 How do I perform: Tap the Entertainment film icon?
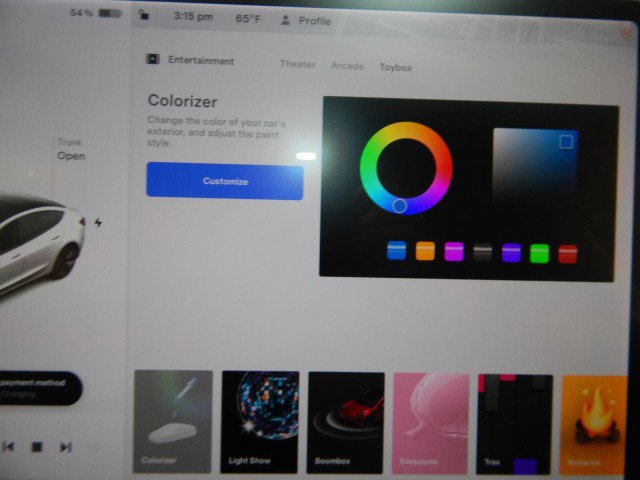[x=153, y=59]
